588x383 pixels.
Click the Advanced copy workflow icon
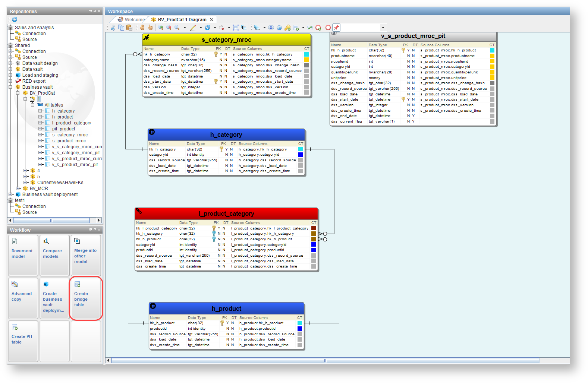tap(15, 284)
